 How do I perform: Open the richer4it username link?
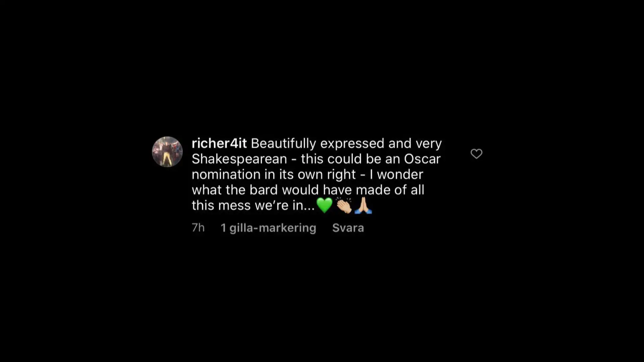219,143
